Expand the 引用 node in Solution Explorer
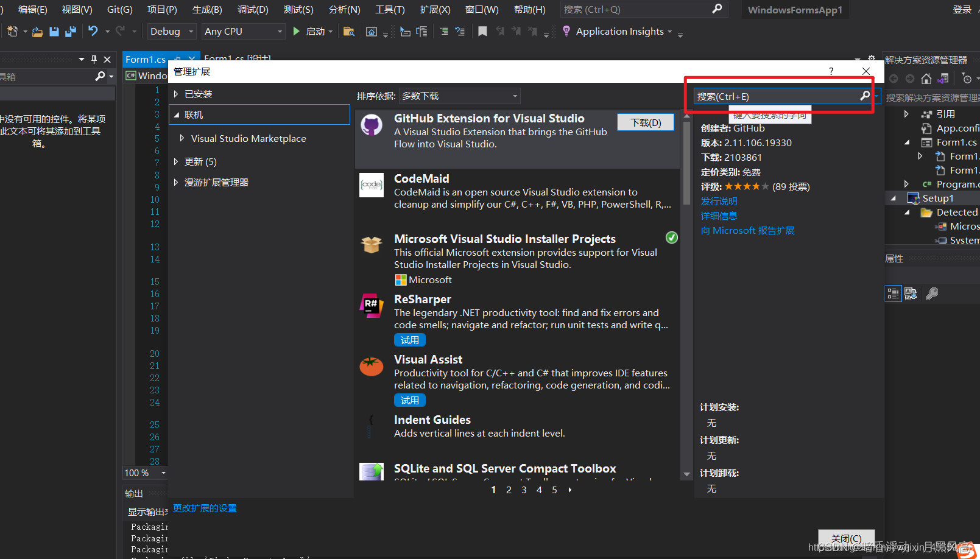Viewport: 980px width, 559px height. coord(906,114)
